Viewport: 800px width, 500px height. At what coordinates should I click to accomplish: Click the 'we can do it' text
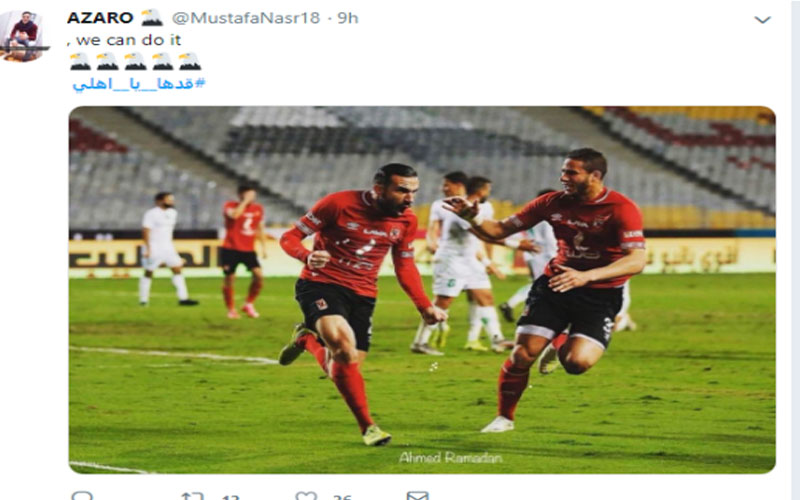click(128, 40)
